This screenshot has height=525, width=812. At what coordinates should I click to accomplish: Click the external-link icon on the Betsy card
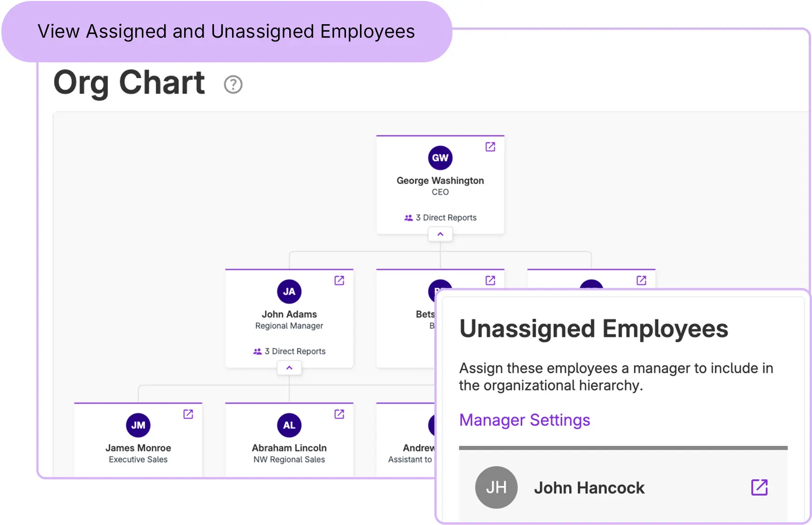(490, 281)
